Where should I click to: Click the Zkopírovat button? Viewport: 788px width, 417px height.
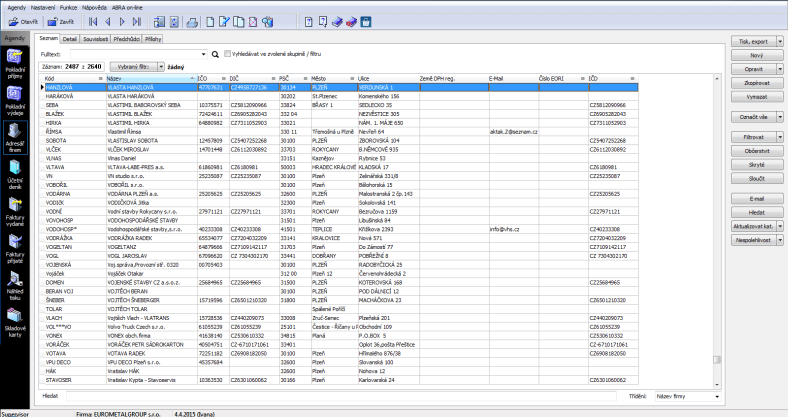tap(757, 83)
